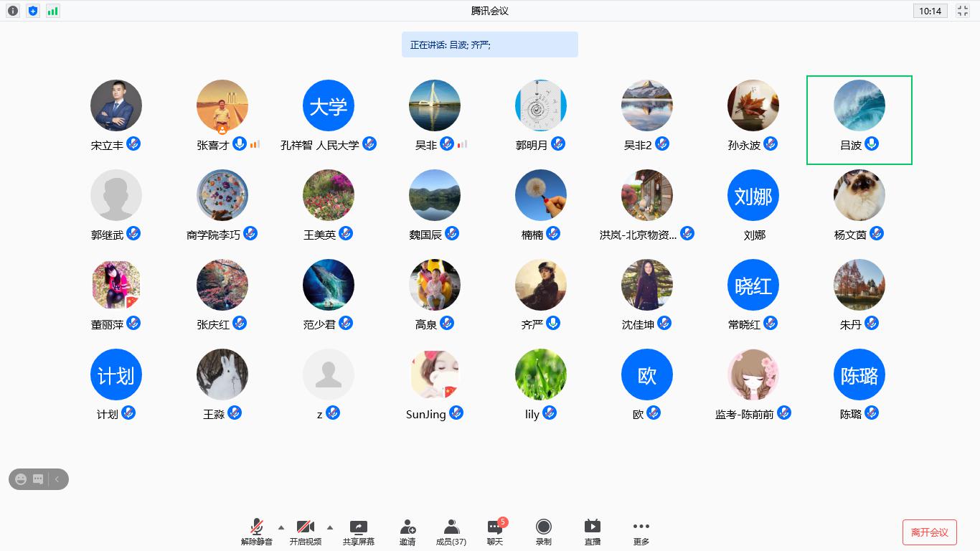Expand the video options arrow beside 开启视频

(x=330, y=527)
